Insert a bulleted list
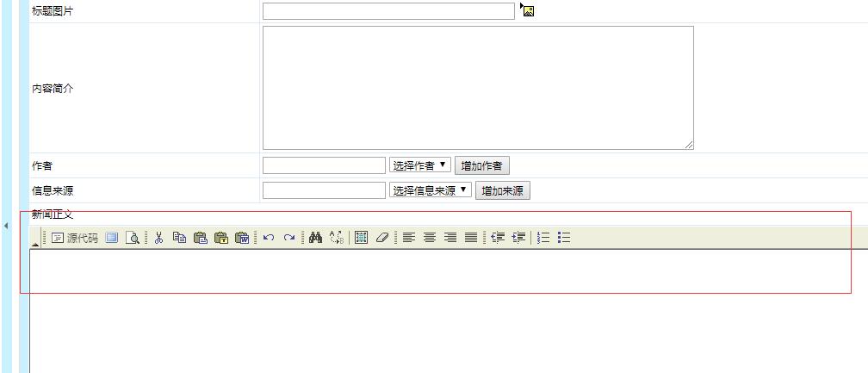The height and width of the screenshot is (373, 868). [x=564, y=238]
